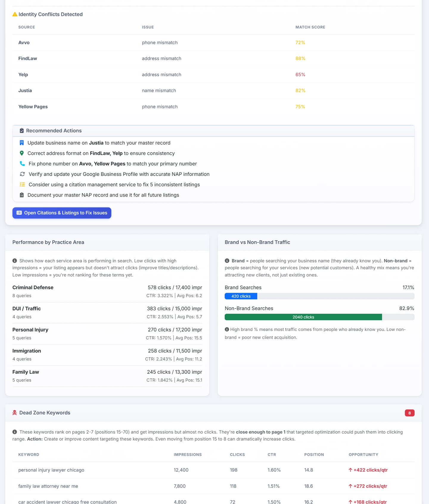Image resolution: width=429 pixels, height=504 pixels.
Task: Select the Avvo source row
Action: click(x=213, y=43)
